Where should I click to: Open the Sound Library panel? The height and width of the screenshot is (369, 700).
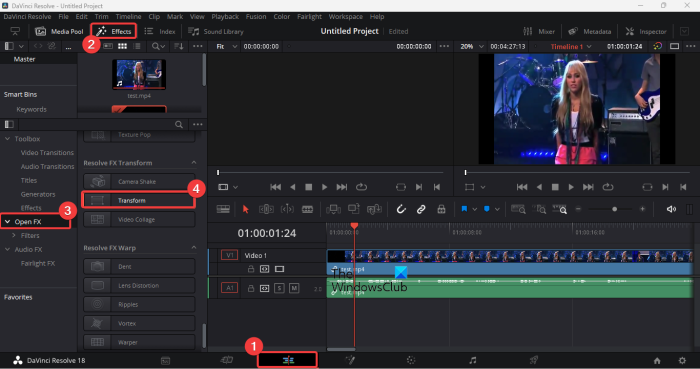pos(216,31)
